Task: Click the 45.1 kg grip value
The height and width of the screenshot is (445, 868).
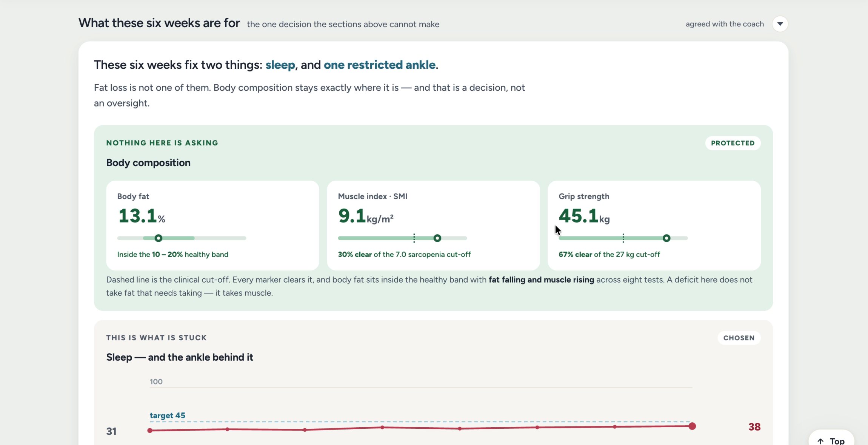Action: (584, 216)
